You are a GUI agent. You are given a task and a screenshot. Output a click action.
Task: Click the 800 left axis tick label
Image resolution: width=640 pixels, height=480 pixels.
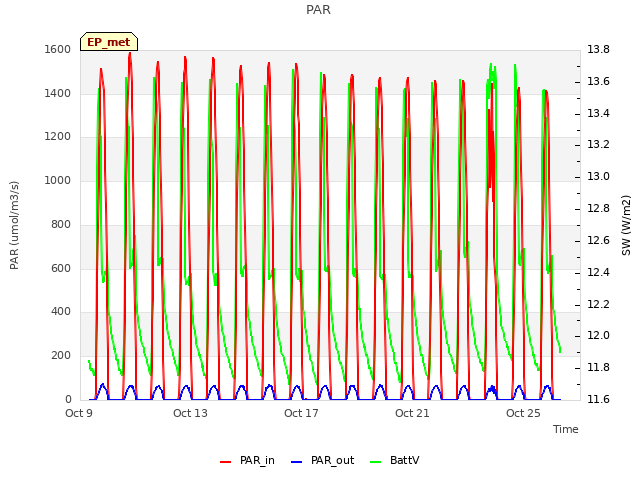point(61,224)
